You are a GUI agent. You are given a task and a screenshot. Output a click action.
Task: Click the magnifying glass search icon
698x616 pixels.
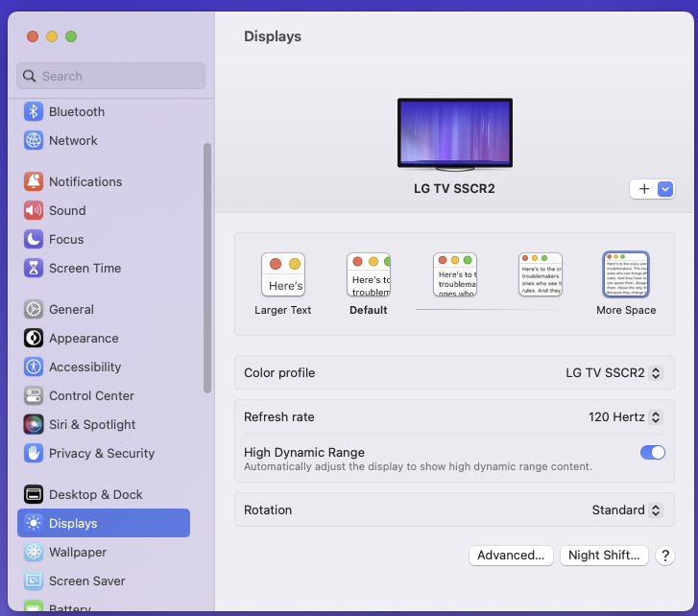[x=30, y=76]
